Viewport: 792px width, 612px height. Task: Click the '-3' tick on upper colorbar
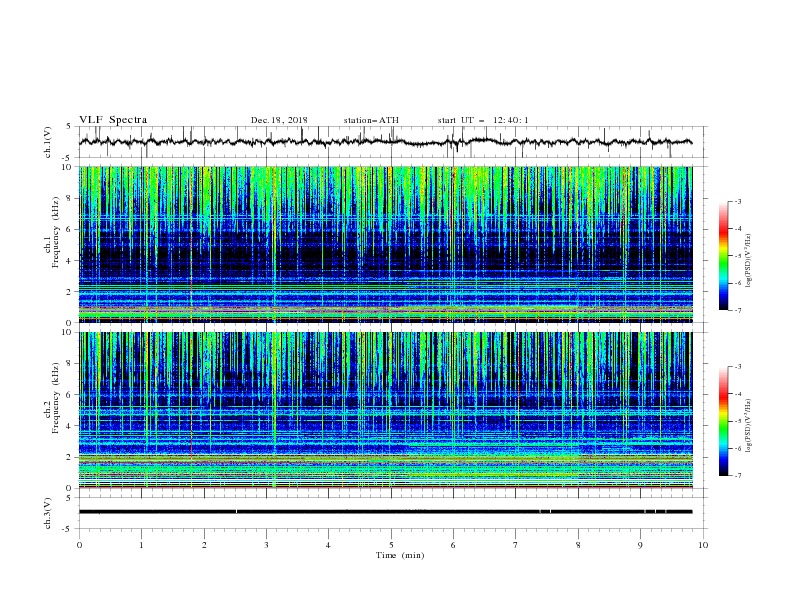click(737, 201)
